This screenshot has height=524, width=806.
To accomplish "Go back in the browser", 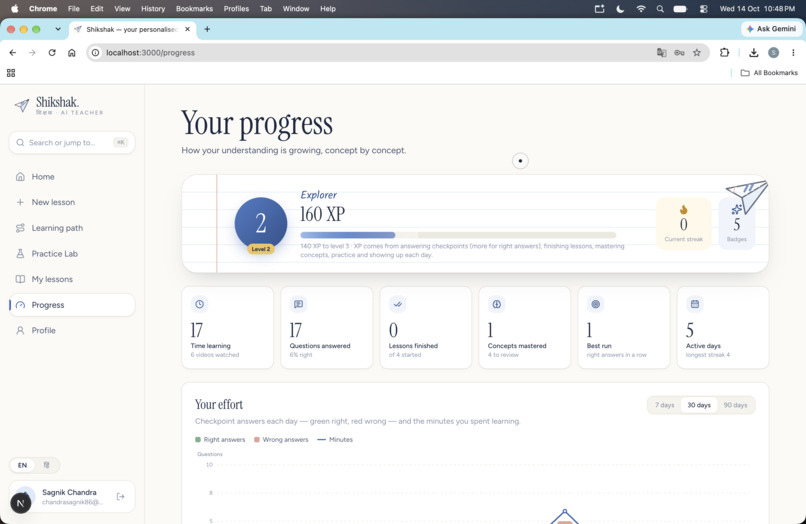I will pos(13,52).
